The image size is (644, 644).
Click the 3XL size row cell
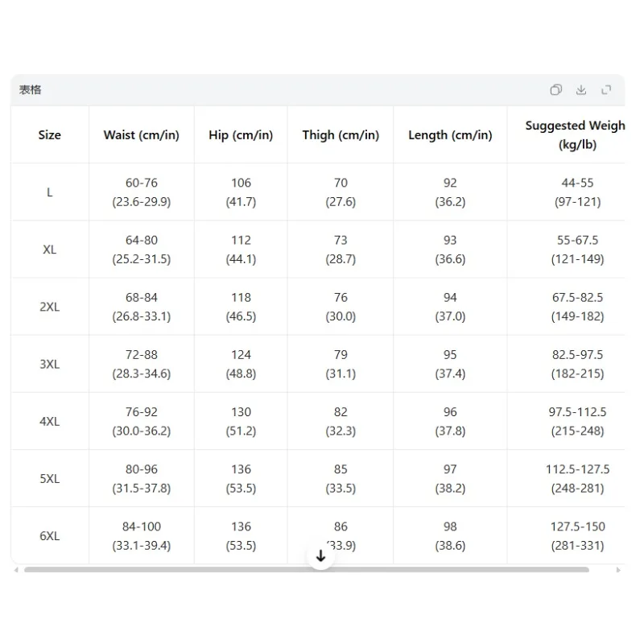(50, 364)
